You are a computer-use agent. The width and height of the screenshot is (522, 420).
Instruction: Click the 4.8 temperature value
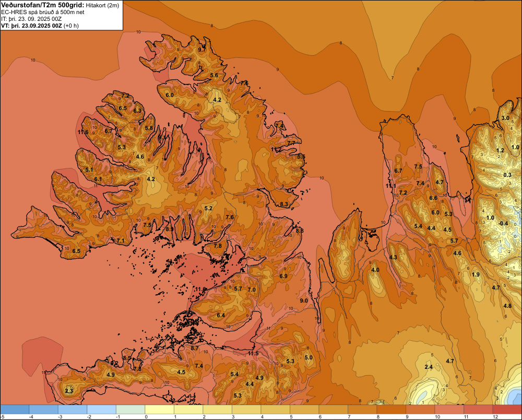point(507,306)
